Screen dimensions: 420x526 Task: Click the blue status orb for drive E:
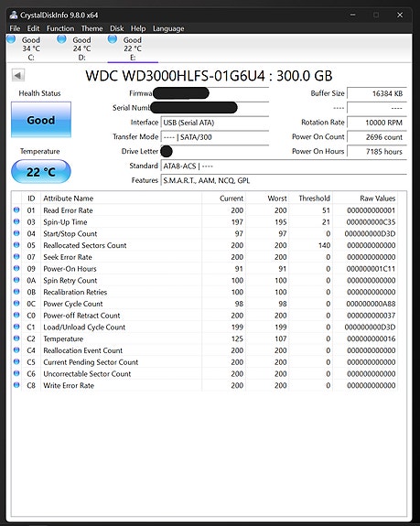pyautogui.click(x=113, y=39)
